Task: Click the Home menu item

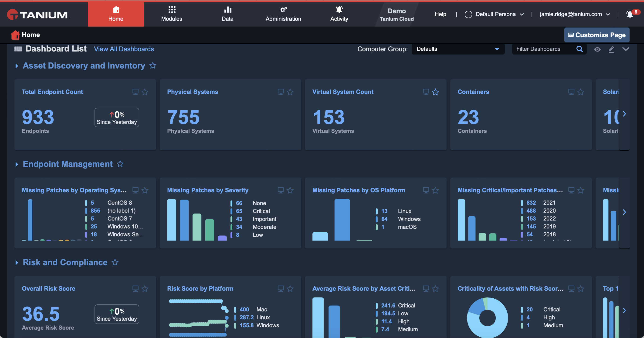Action: tap(115, 13)
